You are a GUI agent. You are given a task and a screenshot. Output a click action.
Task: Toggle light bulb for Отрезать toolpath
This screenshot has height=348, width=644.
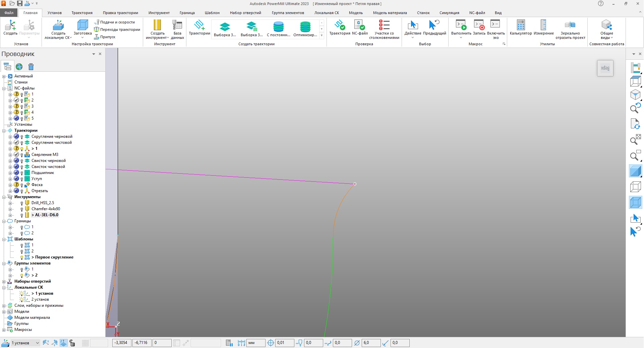click(x=22, y=191)
